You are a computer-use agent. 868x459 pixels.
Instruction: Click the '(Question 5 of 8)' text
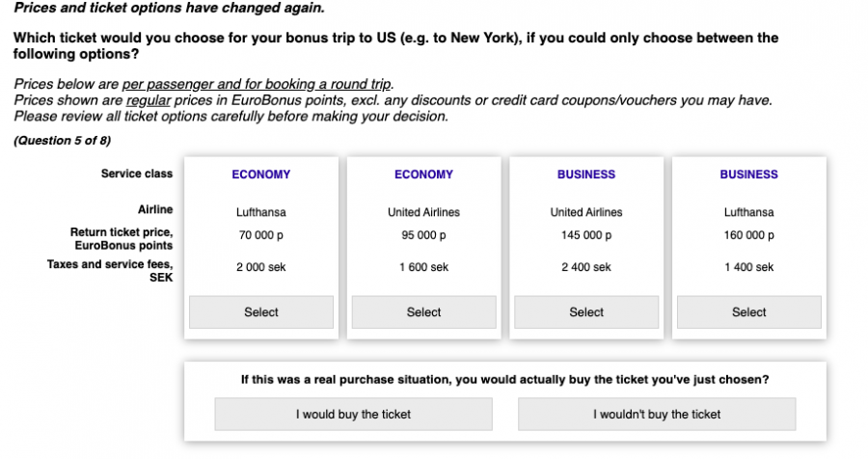[63, 141]
